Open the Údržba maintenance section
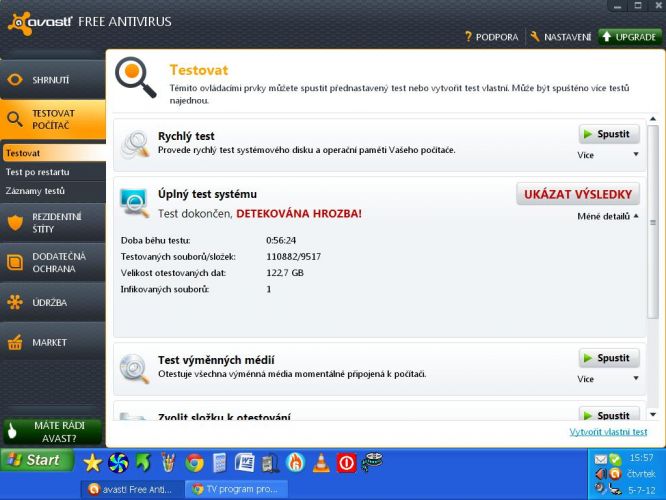The width and height of the screenshot is (666, 500). pos(53,302)
